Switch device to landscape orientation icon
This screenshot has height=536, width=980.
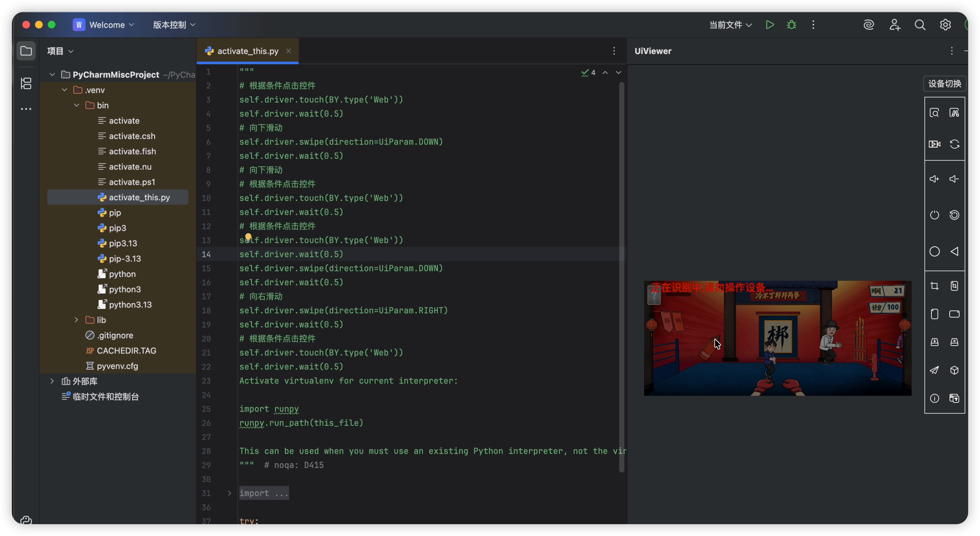point(954,314)
